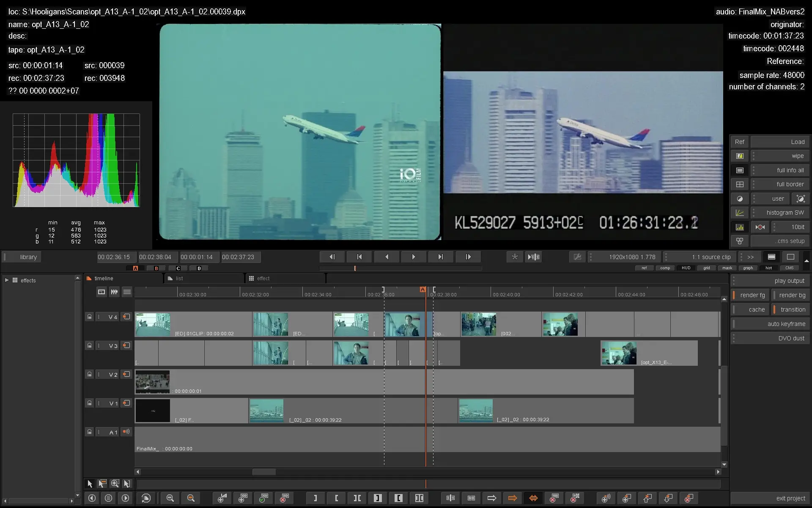This screenshot has width=812, height=508.
Task: Select the arrow pointer tool in timeline
Action: [90, 483]
